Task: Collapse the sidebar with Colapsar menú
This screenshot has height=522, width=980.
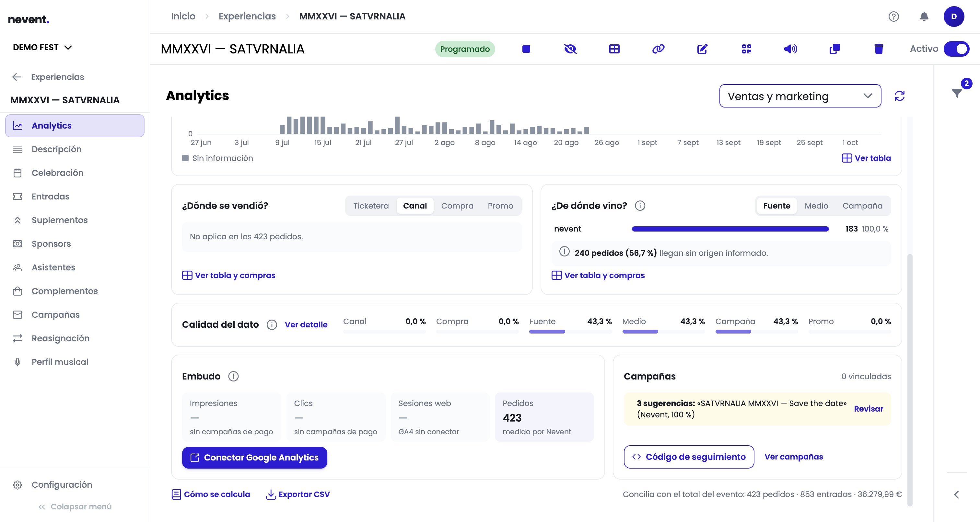Action: click(x=75, y=506)
